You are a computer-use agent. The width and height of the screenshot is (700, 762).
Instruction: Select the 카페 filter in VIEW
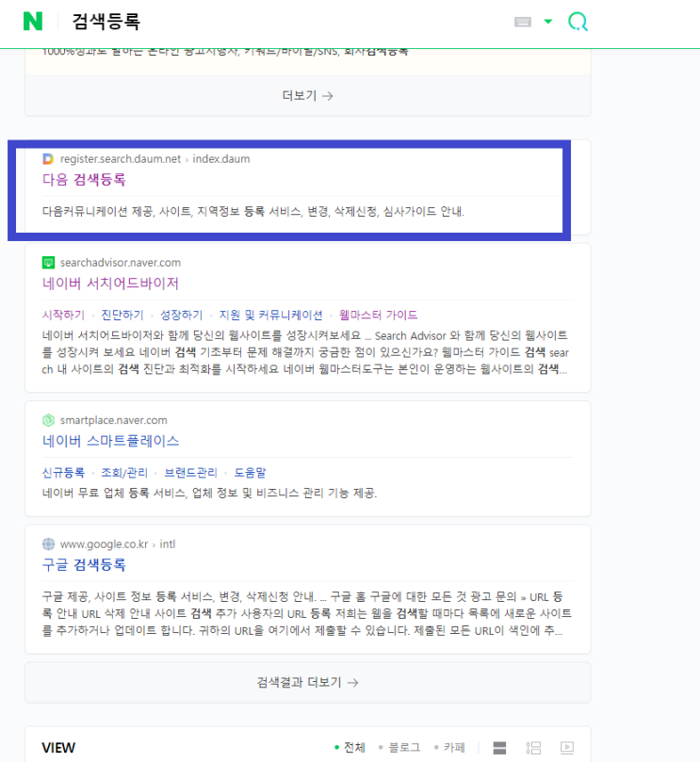click(x=449, y=748)
